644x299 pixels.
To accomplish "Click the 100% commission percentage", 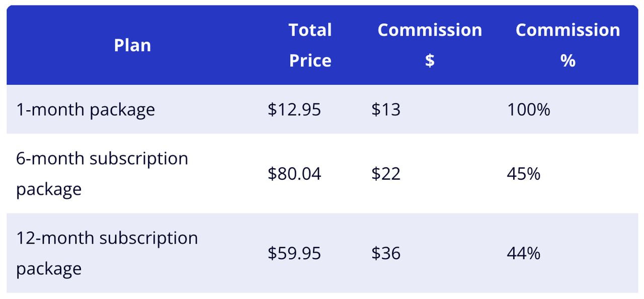I will click(529, 109).
